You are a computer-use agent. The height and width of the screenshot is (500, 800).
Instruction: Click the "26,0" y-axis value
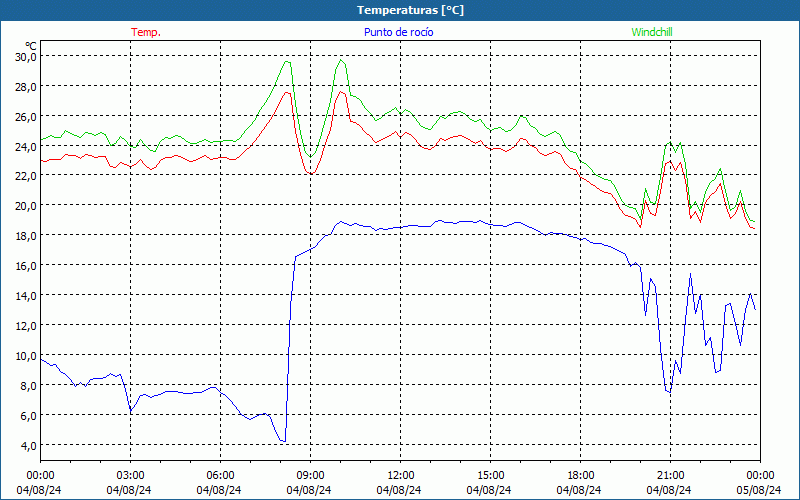click(26, 117)
